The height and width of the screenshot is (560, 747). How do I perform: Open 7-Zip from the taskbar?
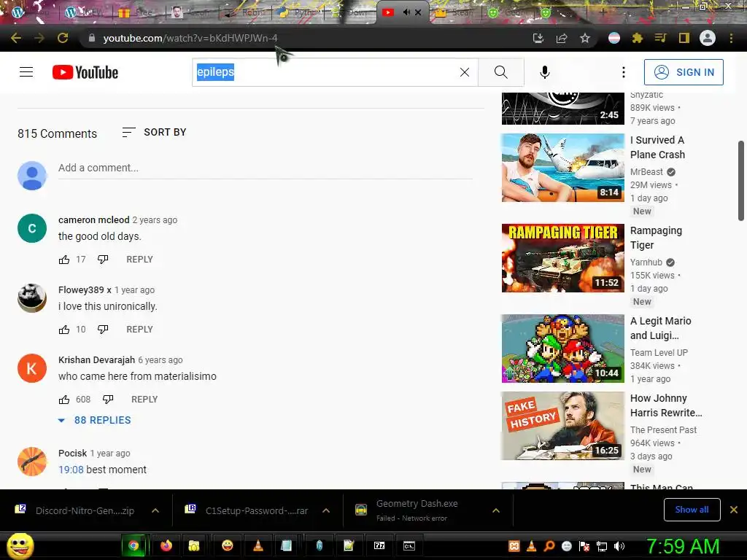379,545
